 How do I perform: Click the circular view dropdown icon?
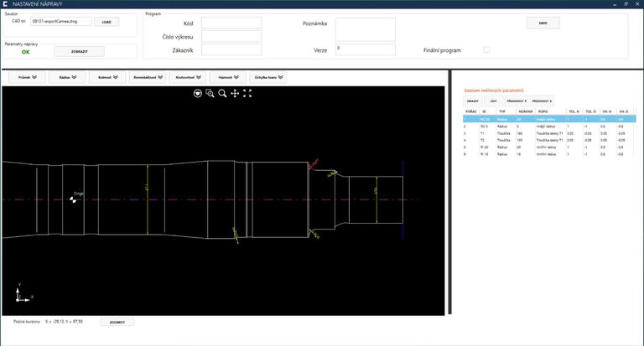point(197,94)
